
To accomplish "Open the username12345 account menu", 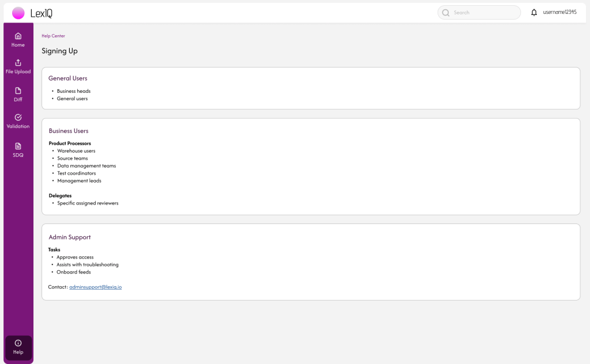I will click(x=559, y=12).
